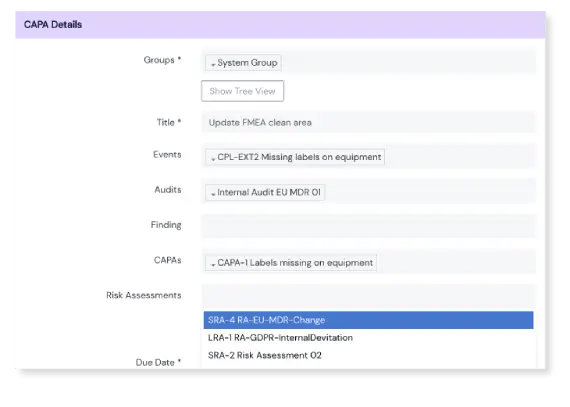Click the small arrow on System Group tag
This screenshot has height=407, width=570.
pyautogui.click(x=213, y=65)
